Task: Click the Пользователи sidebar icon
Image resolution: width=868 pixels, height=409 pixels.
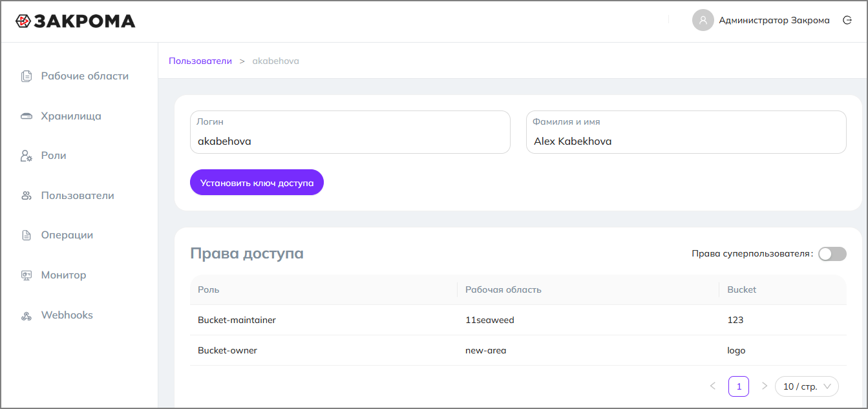Action: coord(26,196)
